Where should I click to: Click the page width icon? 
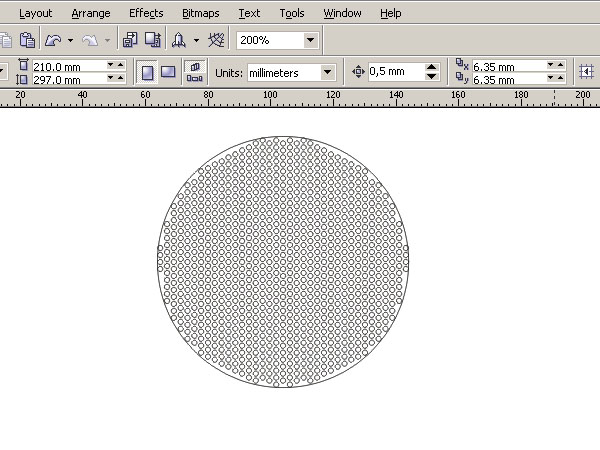(x=24, y=65)
